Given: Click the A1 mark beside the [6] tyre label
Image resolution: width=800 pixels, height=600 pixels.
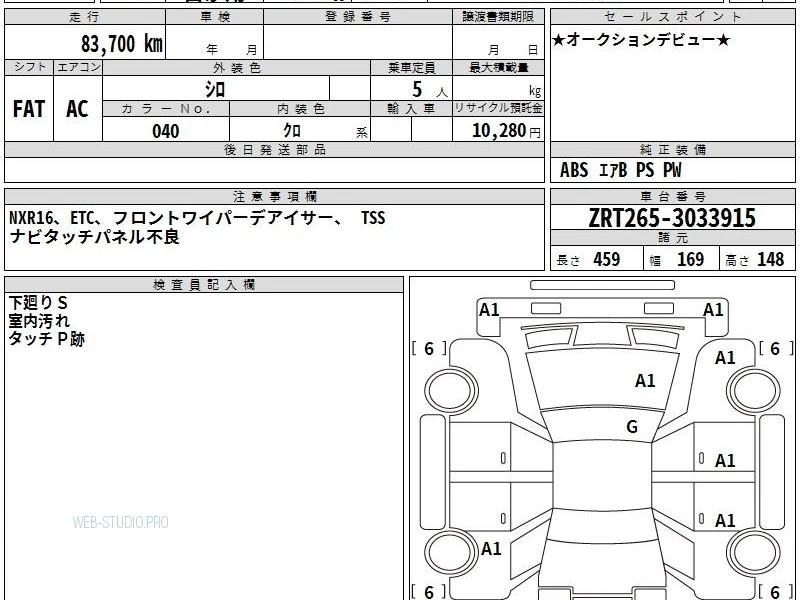Looking at the screenshot, I should tap(725, 358).
